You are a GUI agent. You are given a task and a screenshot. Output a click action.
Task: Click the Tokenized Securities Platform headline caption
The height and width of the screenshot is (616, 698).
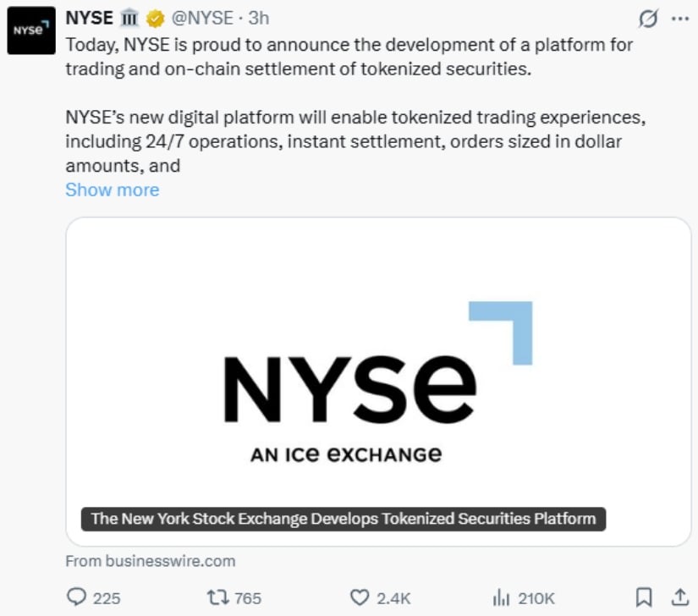pyautogui.click(x=344, y=519)
